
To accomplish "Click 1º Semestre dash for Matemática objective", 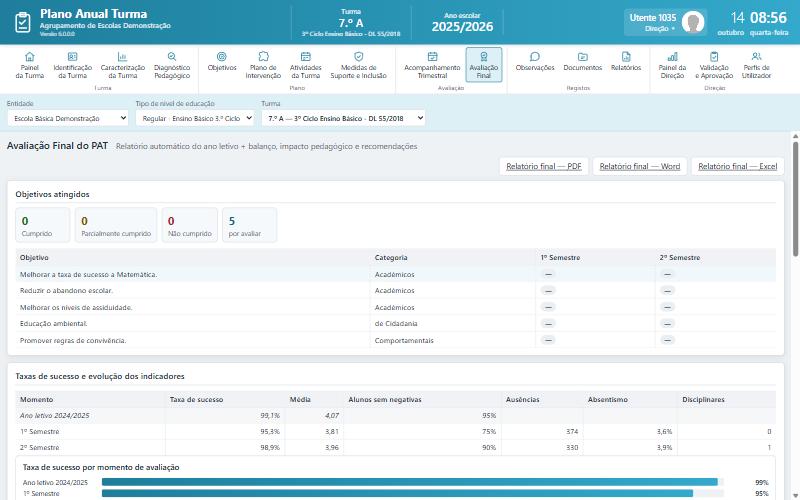I will [548, 274].
